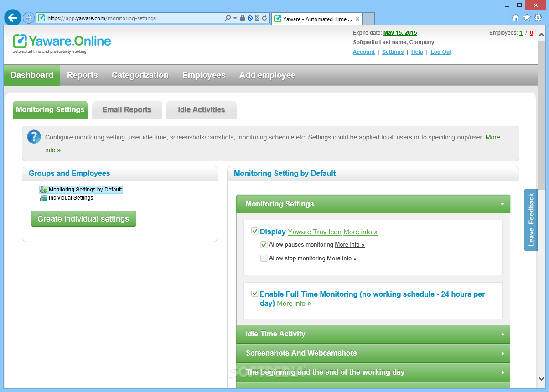
Task: Click the May 15, 2015 expire date link
Action: point(400,33)
